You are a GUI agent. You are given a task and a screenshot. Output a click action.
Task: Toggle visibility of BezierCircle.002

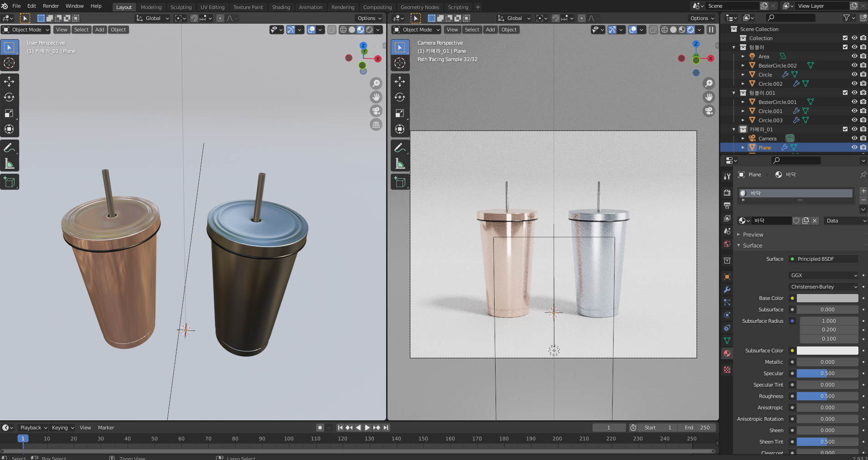pos(854,65)
